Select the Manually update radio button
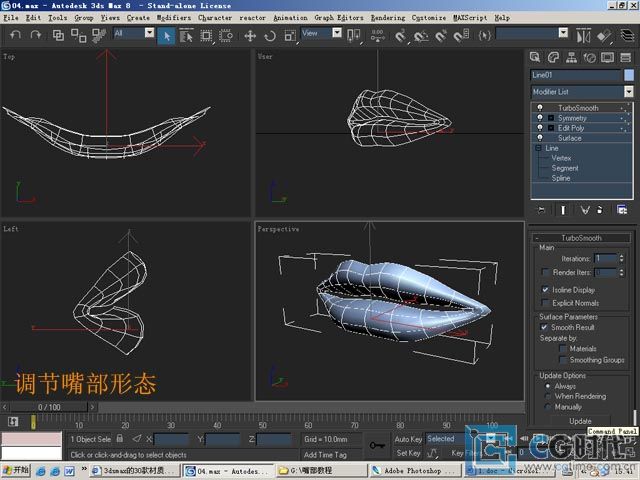Viewport: 640px width, 480px height. pos(548,407)
